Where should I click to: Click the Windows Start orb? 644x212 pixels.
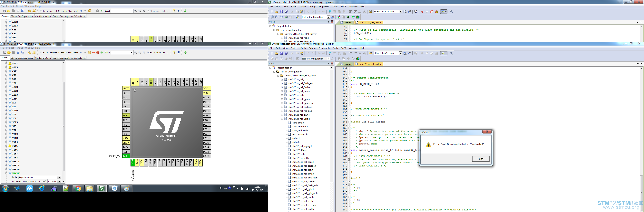tap(5, 188)
